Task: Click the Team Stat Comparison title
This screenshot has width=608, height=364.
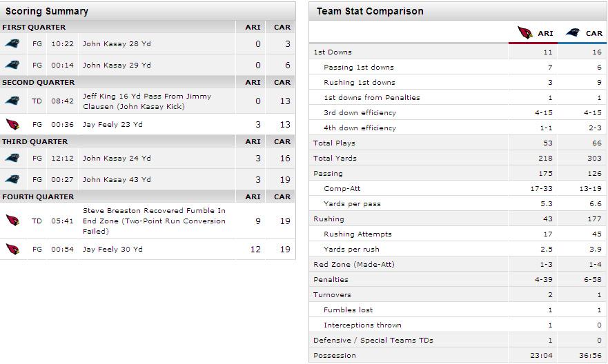Action: (x=370, y=11)
